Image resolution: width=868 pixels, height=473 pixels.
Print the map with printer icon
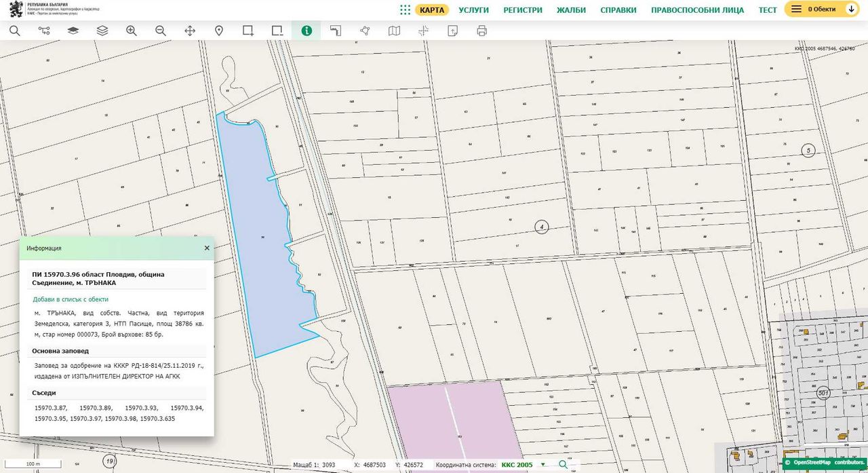coord(481,31)
